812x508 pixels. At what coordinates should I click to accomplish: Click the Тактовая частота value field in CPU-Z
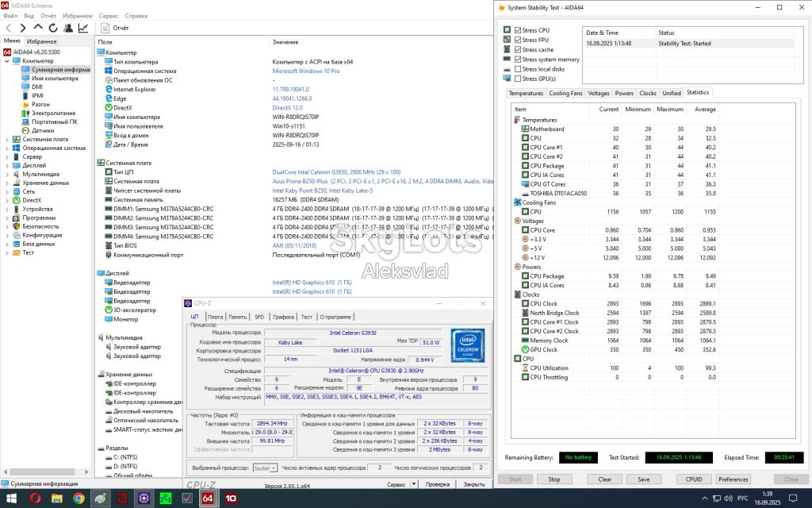point(272,424)
